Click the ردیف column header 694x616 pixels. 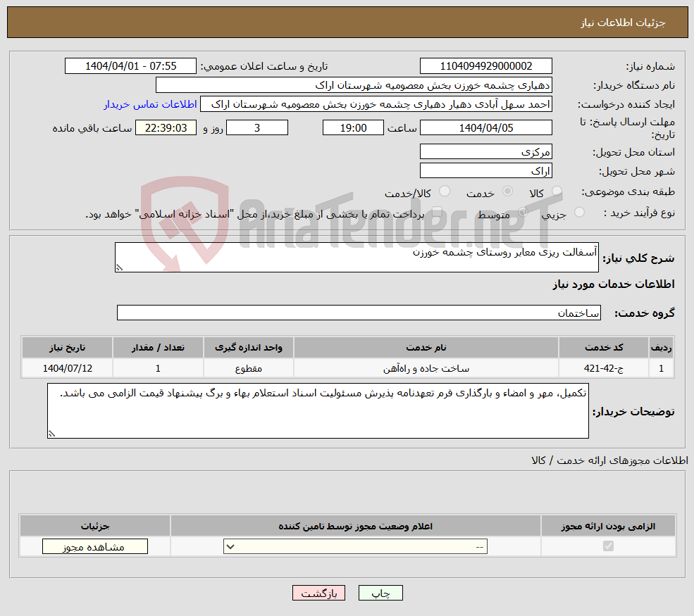(662, 348)
